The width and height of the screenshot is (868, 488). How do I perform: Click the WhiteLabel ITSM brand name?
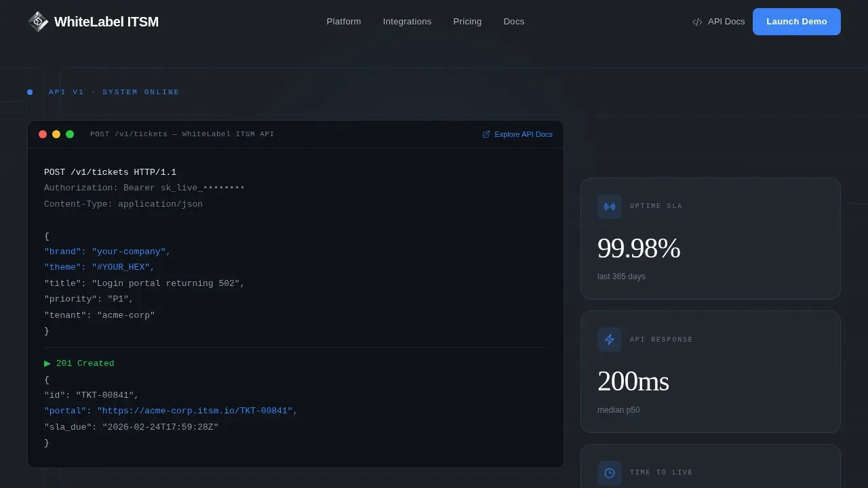coord(106,22)
